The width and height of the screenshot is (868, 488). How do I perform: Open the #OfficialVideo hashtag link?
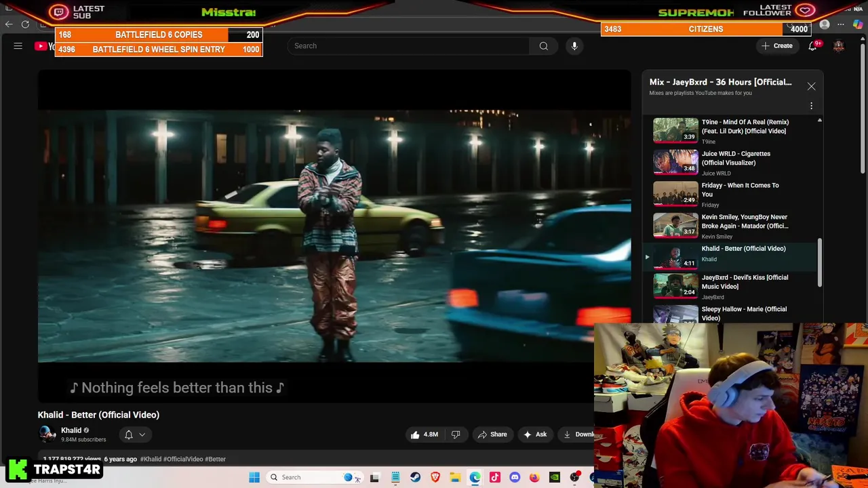[183, 459]
